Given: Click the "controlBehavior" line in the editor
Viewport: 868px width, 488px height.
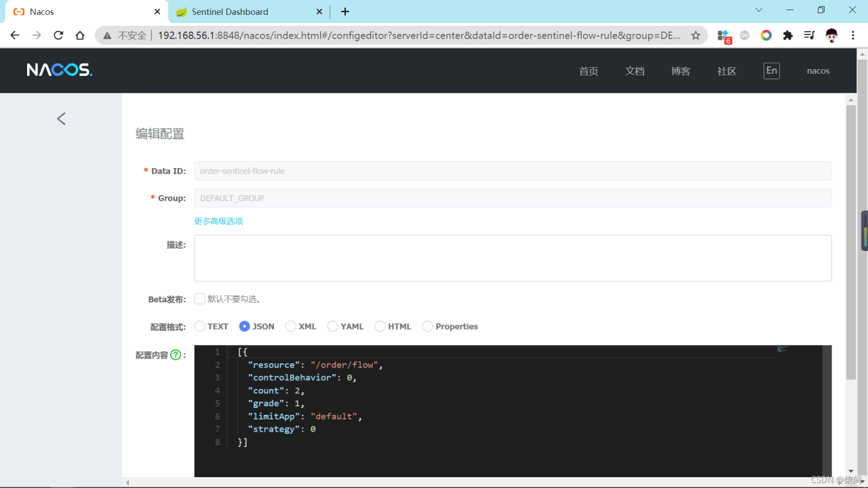Looking at the screenshot, I should tap(302, 378).
